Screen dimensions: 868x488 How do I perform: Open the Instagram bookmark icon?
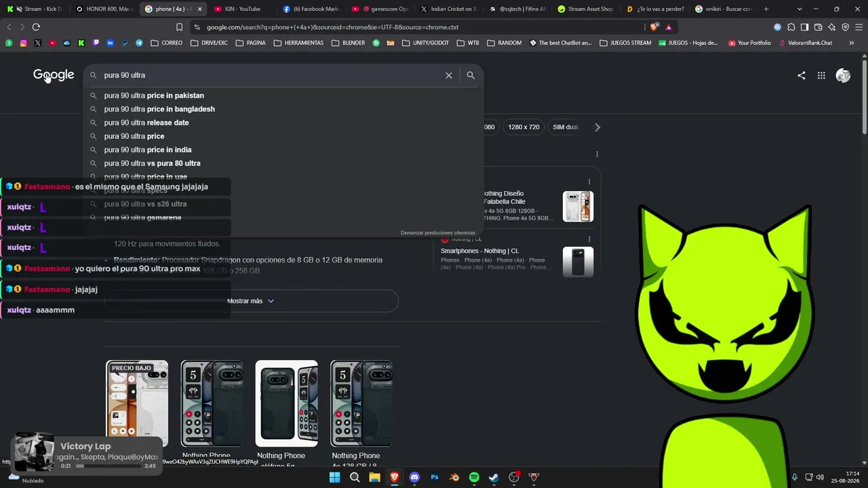(x=24, y=43)
